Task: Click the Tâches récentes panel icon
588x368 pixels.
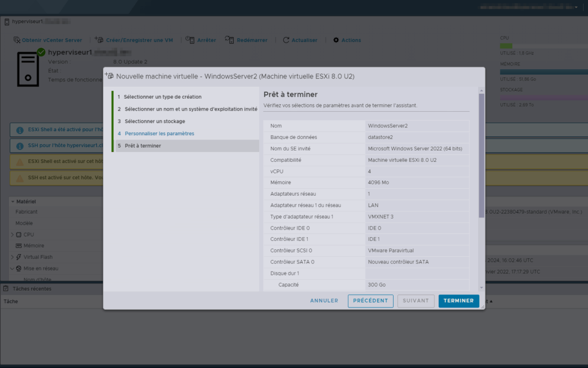Action: 5,288
